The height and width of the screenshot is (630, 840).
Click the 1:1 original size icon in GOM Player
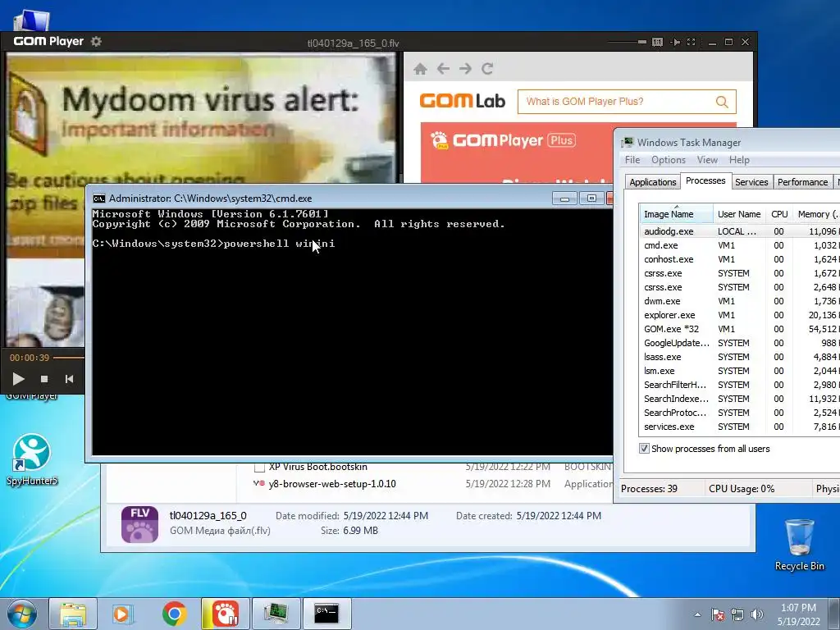pos(657,42)
